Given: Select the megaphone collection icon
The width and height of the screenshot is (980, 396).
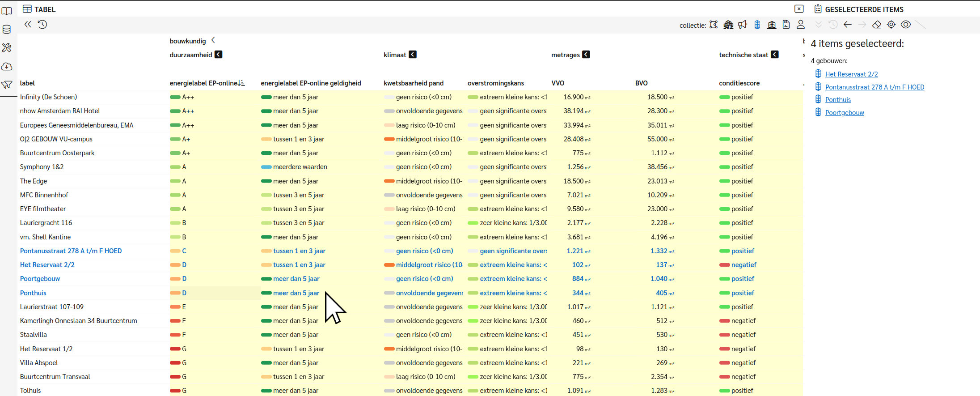Looking at the screenshot, I should point(743,25).
